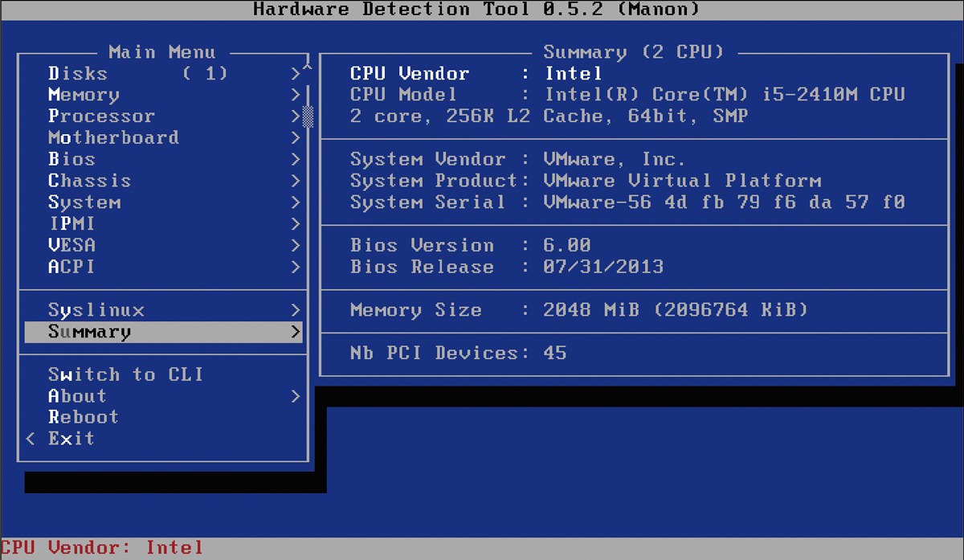Open the Disks menu entry
Image resolution: width=964 pixels, height=560 pixels.
(164, 74)
